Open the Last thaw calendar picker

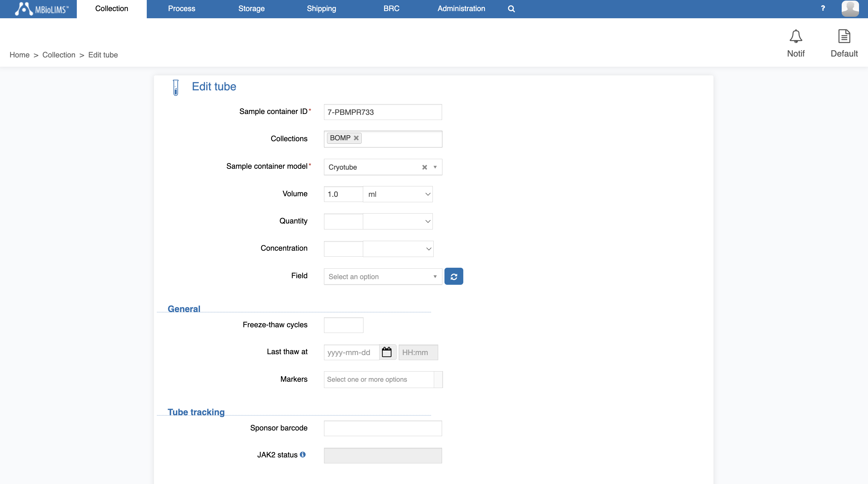click(x=387, y=352)
